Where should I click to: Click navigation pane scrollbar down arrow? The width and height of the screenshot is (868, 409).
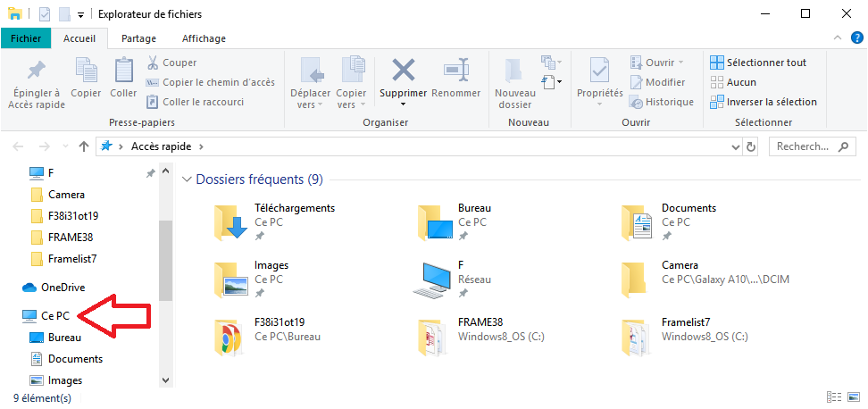[x=165, y=380]
